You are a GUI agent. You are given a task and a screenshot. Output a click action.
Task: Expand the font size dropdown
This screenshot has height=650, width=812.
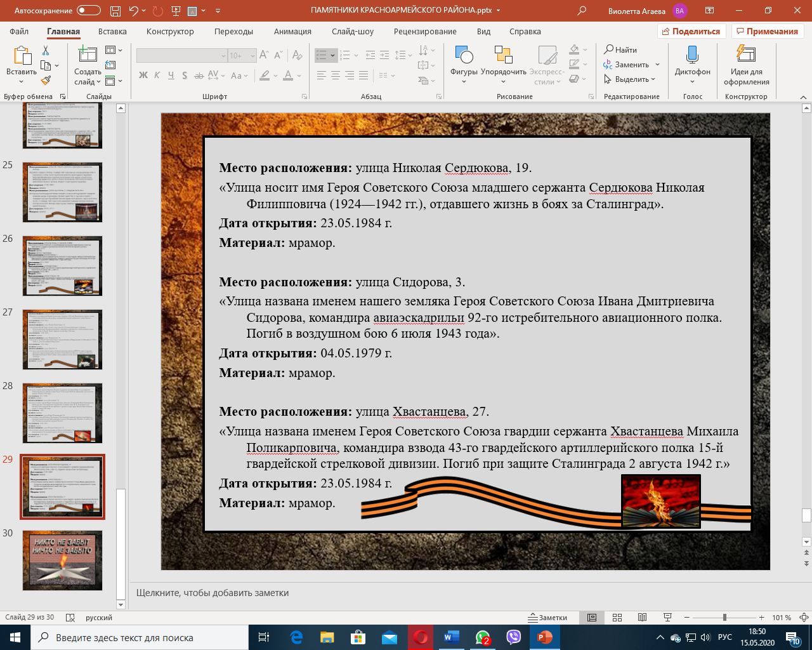click(x=252, y=56)
